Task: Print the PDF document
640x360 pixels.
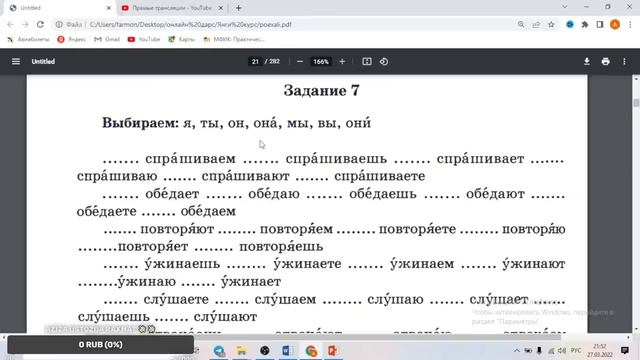Action: [x=605, y=61]
